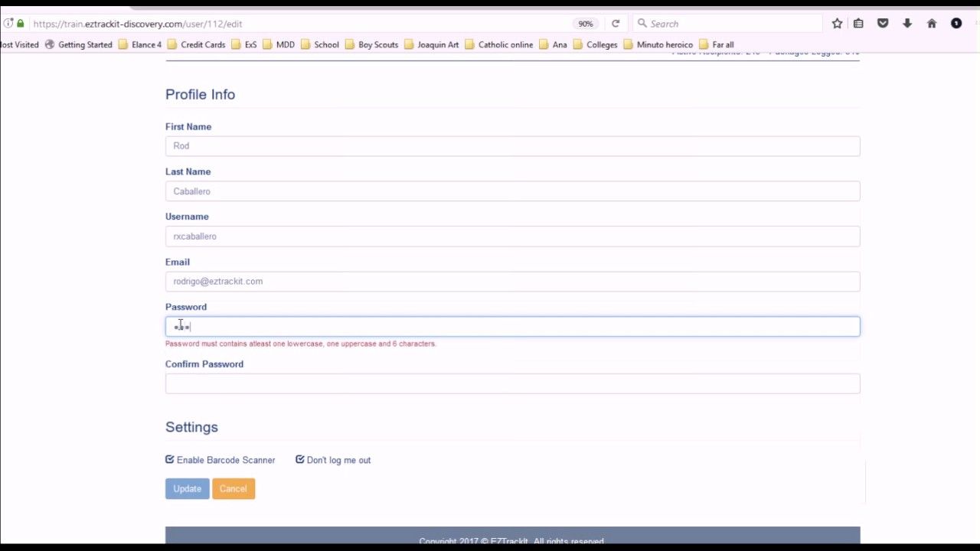Click the bookmark star icon
The image size is (980, 551).
837,24
